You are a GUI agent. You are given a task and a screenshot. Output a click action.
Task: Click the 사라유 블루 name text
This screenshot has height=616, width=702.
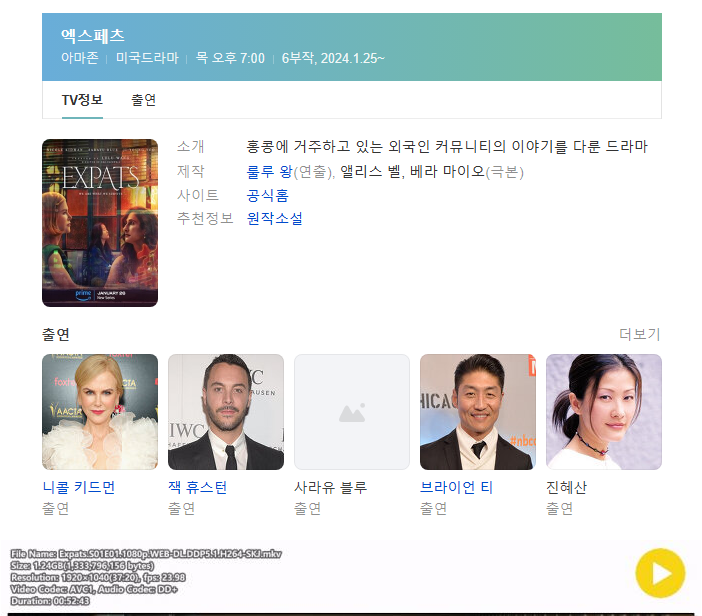(x=331, y=488)
